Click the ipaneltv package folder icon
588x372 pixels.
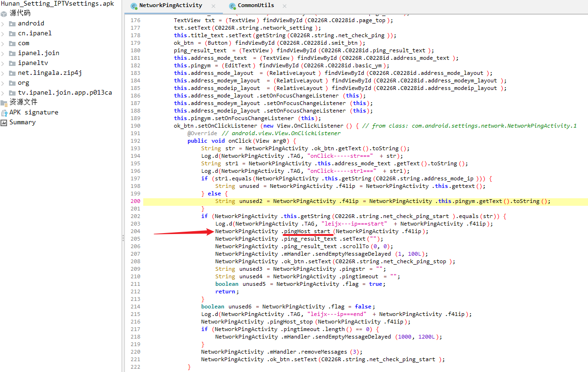pos(12,63)
